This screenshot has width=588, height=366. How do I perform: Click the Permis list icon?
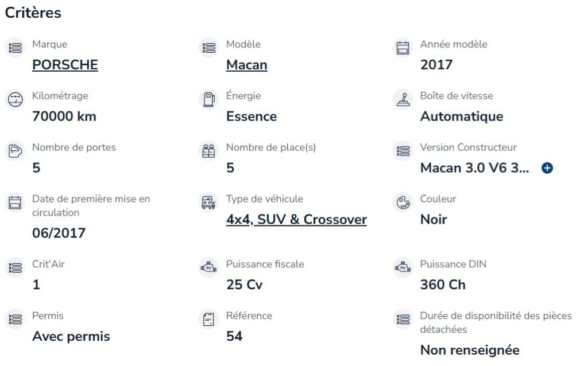point(16,319)
